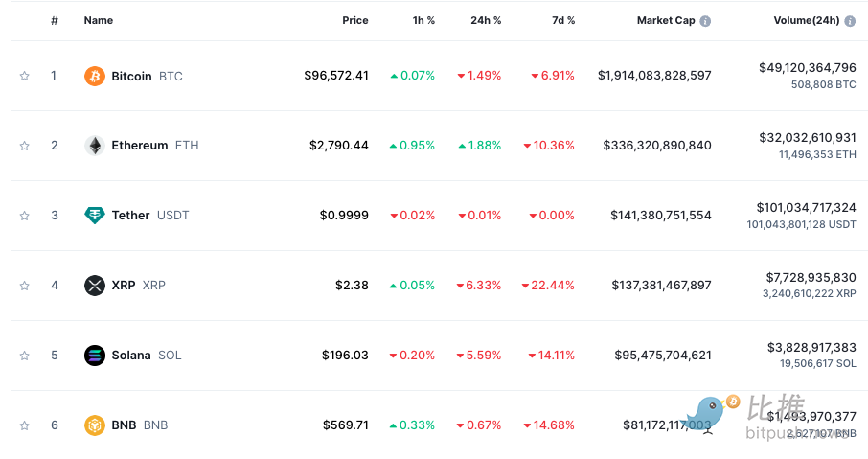The width and height of the screenshot is (868, 459).
Task: Sort by the 24h % column header
Action: tap(486, 20)
